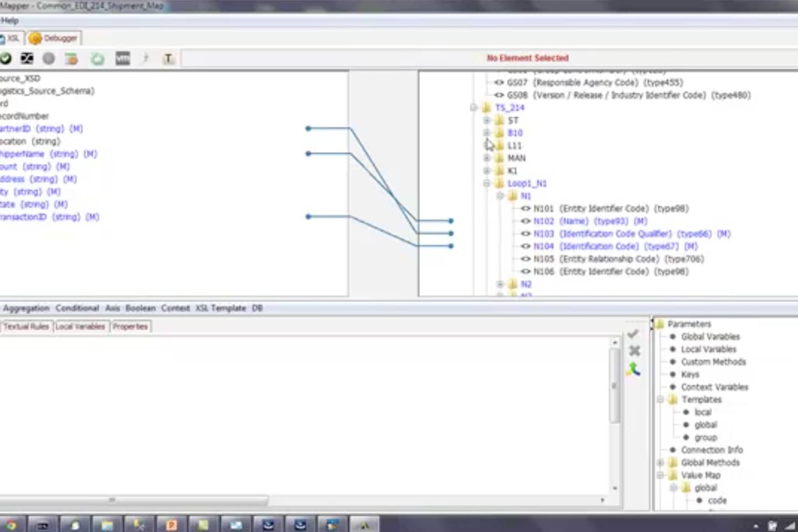The width and height of the screenshot is (798, 532).
Task: Click the T text toolbar icon
Action: point(168,59)
